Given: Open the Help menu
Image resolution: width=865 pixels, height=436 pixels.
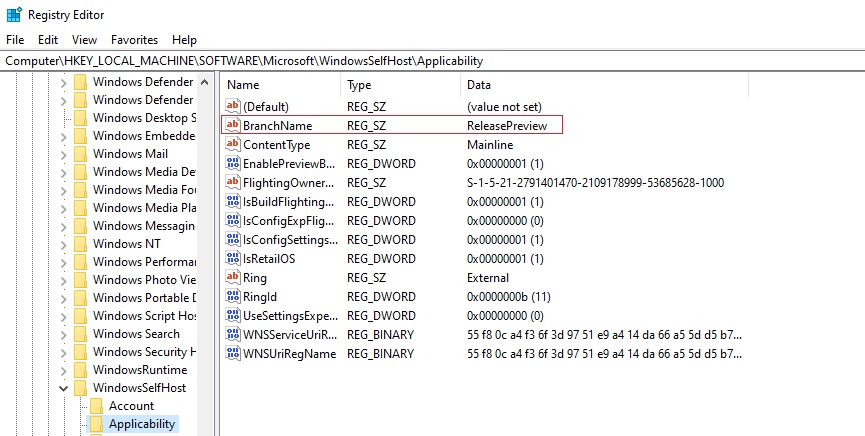Looking at the screenshot, I should tap(184, 40).
